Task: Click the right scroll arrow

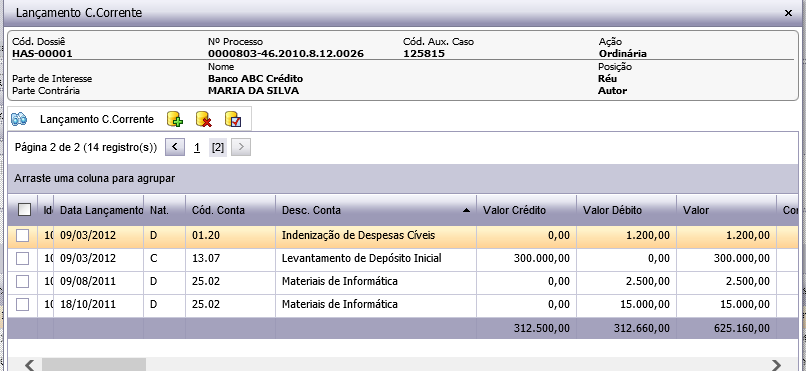Action: (776, 365)
